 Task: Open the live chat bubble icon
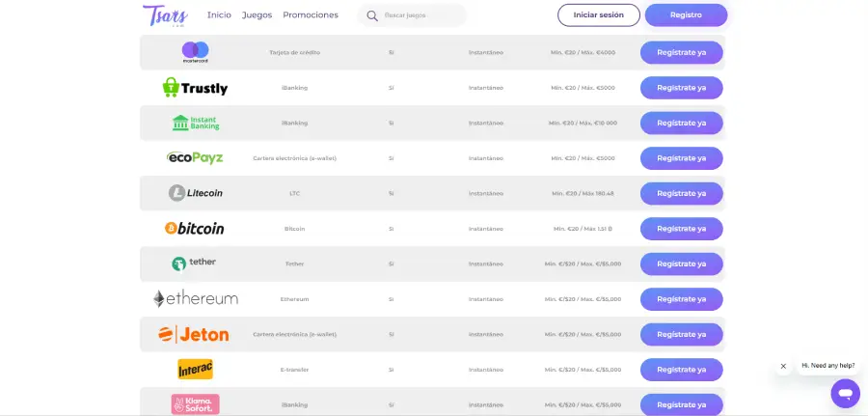click(x=845, y=393)
